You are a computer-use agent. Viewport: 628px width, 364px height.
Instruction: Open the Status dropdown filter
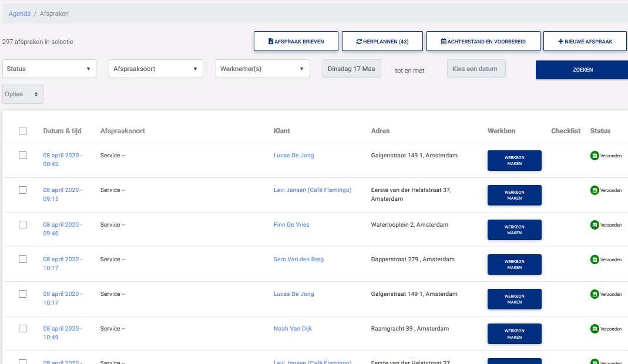coord(49,69)
